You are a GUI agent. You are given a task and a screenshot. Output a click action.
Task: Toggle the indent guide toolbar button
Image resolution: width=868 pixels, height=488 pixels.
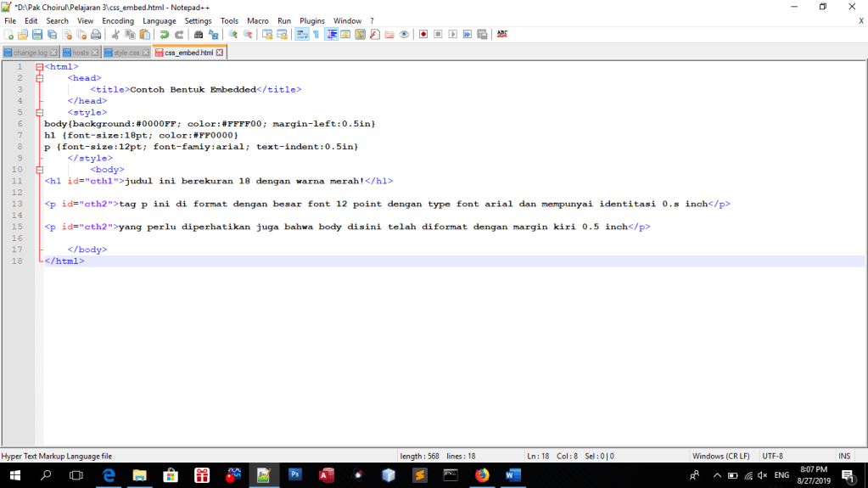332,35
